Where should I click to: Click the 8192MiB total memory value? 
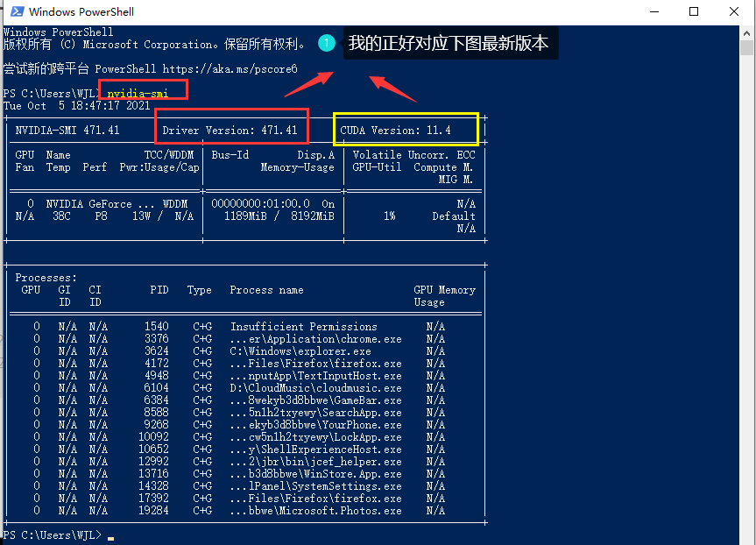tap(313, 216)
